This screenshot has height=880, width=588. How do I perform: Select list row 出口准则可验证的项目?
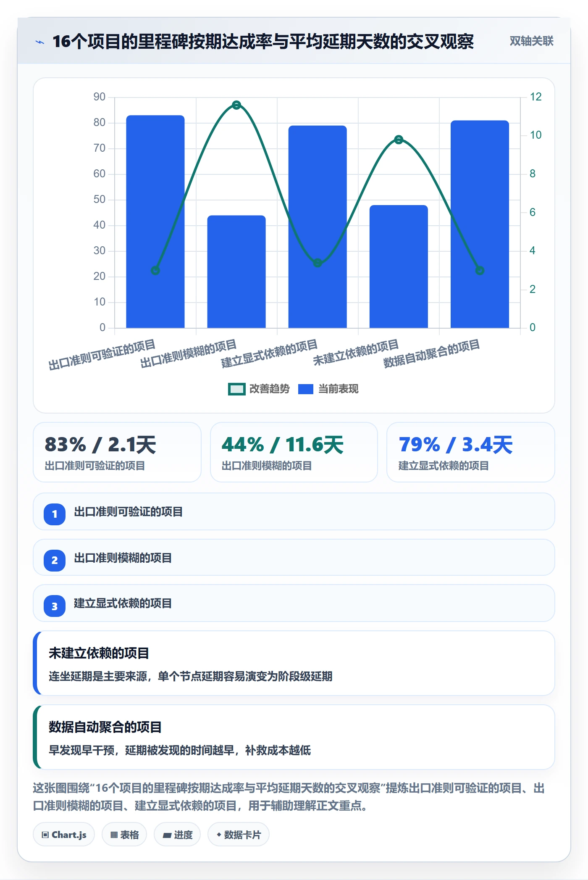point(294,512)
